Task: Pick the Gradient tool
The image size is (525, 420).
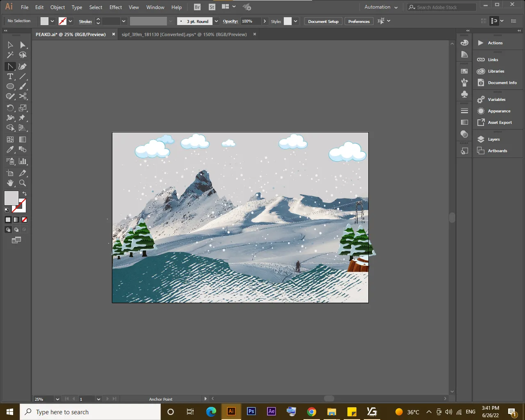Action: [23, 139]
